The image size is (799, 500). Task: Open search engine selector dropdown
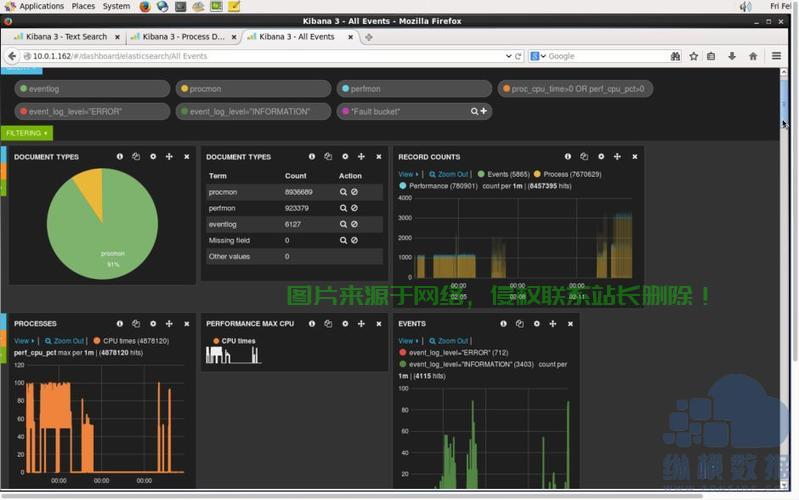(x=538, y=56)
